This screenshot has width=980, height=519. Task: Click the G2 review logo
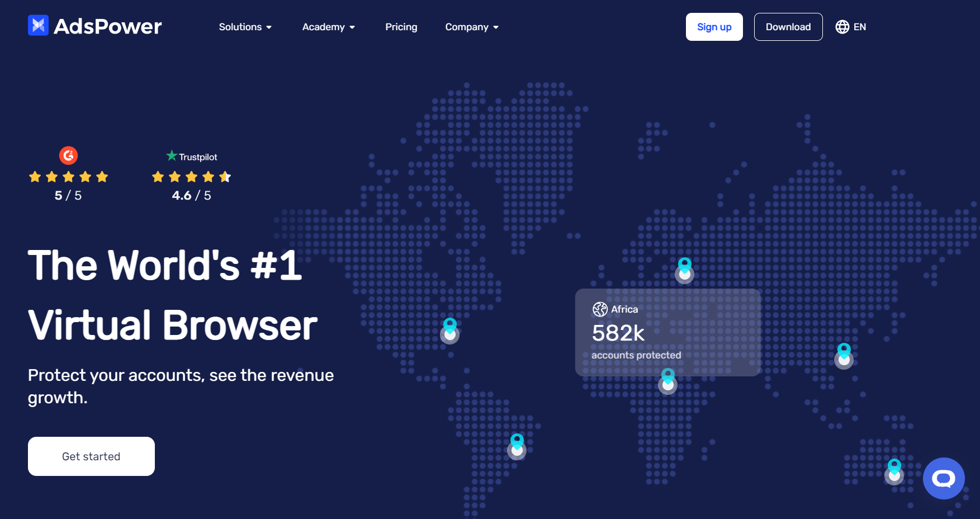[68, 155]
